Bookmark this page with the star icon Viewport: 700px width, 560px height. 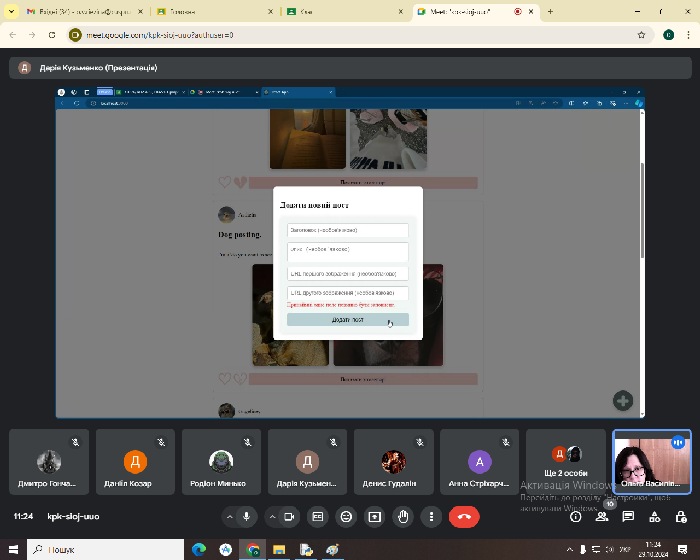pos(641,34)
